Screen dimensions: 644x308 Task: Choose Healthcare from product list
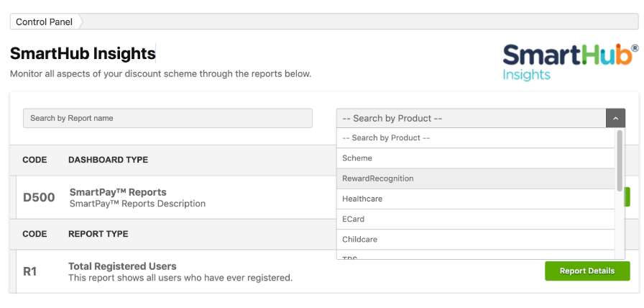click(476, 199)
